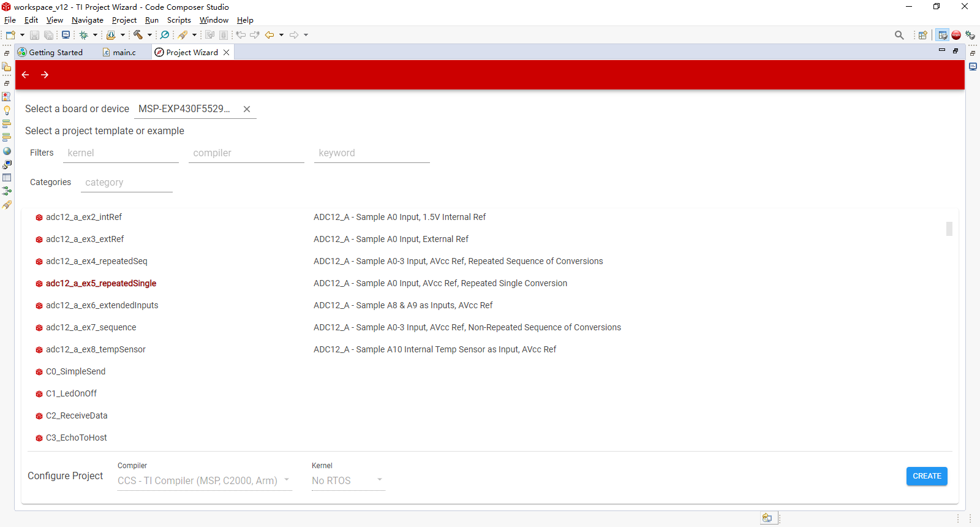The image size is (980, 527).
Task: Click the Save disk icon
Action: [x=34, y=35]
